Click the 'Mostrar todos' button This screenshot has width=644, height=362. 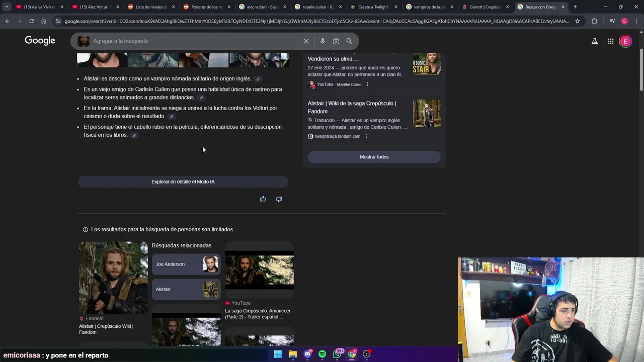click(374, 157)
